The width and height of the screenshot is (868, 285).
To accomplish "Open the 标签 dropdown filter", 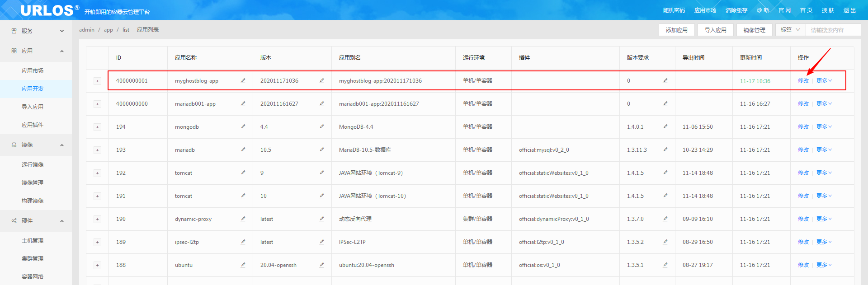I will coord(790,30).
